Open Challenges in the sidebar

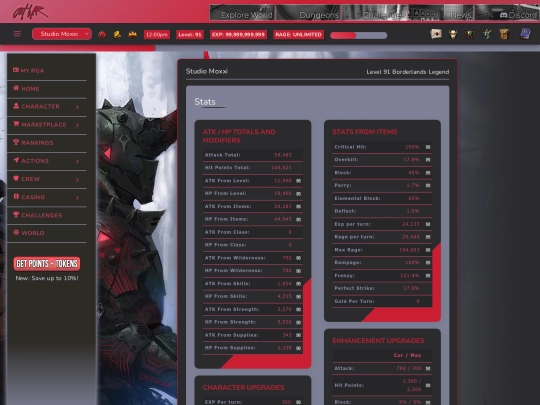coord(38,215)
